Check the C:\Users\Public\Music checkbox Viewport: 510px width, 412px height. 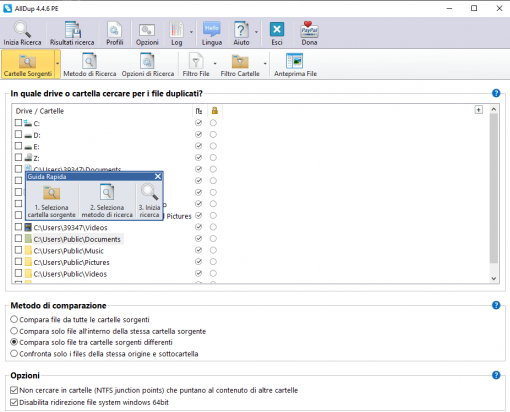click(x=18, y=250)
